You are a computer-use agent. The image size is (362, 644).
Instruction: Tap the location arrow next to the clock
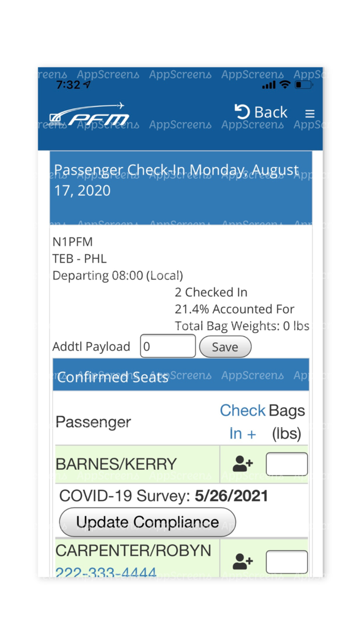pyautogui.click(x=87, y=84)
